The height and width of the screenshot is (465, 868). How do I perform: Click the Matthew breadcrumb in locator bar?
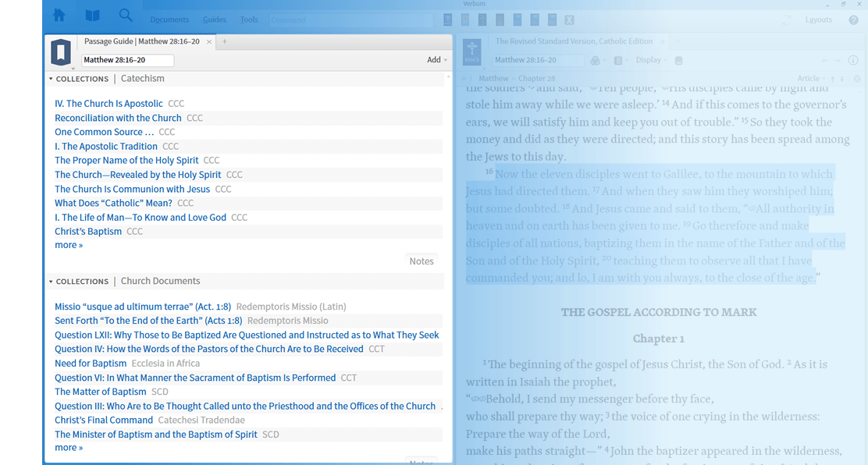(493, 79)
